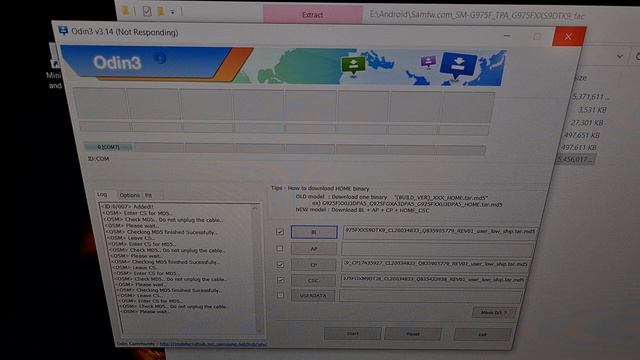Image resolution: width=640 pixels, height=360 pixels.
Task: Uncheck the CSC file checkbox
Action: [x=280, y=280]
